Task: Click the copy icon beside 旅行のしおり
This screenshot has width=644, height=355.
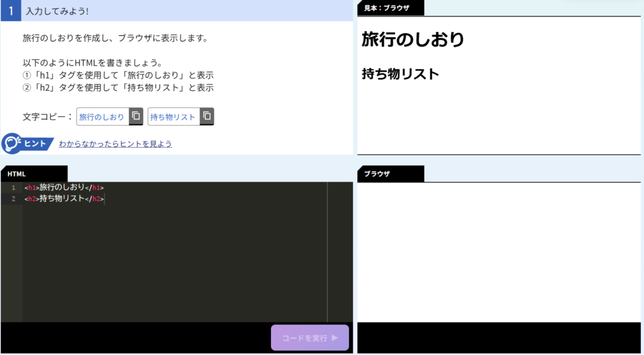Action: [136, 116]
